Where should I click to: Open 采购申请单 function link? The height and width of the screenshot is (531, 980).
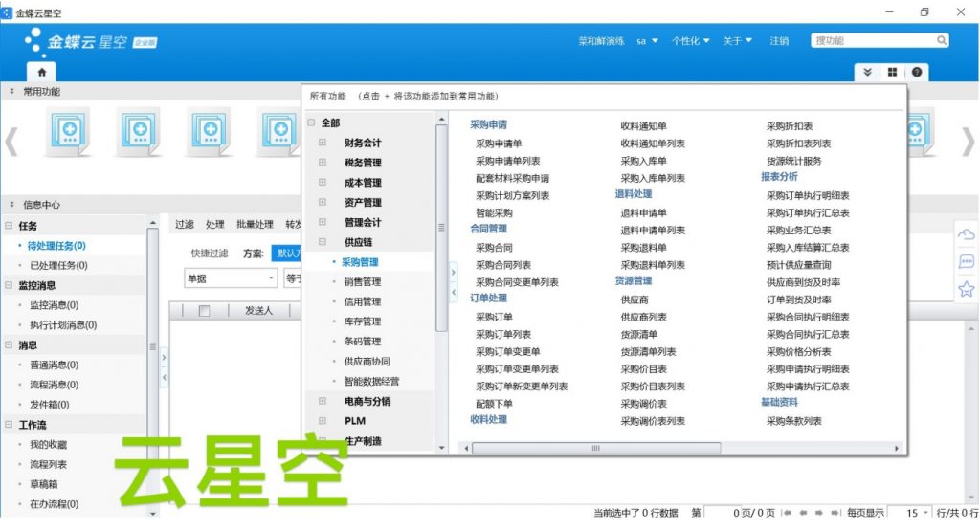pyautogui.click(x=499, y=144)
